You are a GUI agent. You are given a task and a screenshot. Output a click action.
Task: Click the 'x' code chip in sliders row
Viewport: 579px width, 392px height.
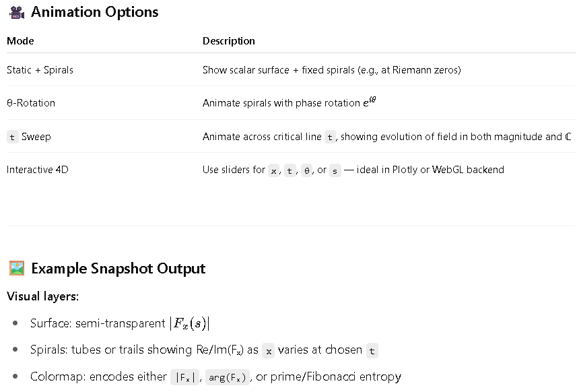click(273, 170)
